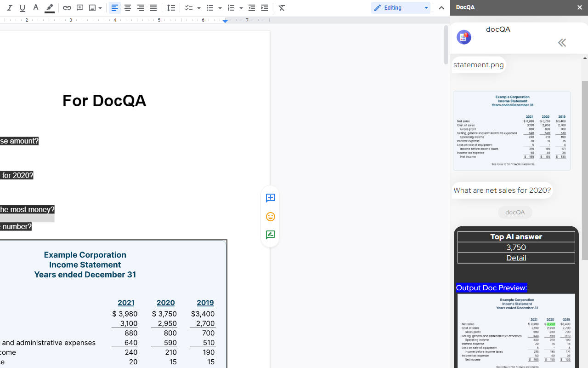
Task: Insert a checklist
Action: [x=189, y=8]
